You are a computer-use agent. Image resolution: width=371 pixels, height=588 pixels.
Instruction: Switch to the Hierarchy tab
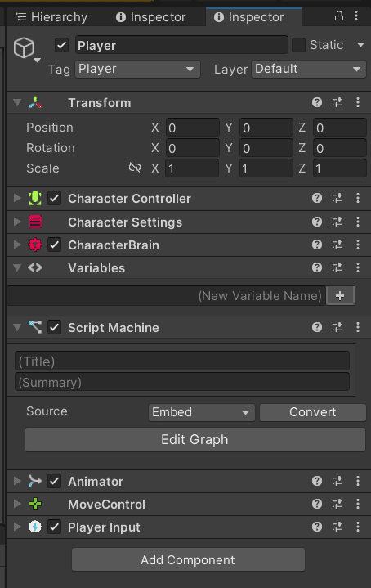pos(51,17)
